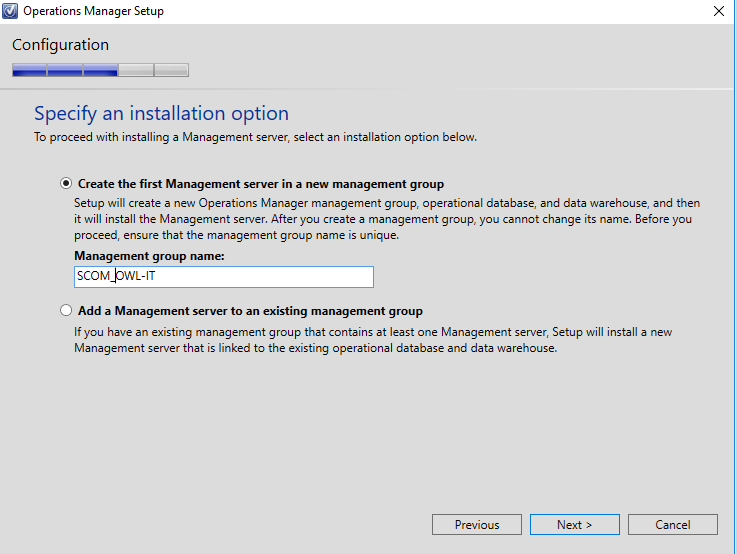737x554 pixels.
Task: Click the Operations Manager Setup title icon
Action: click(10, 11)
